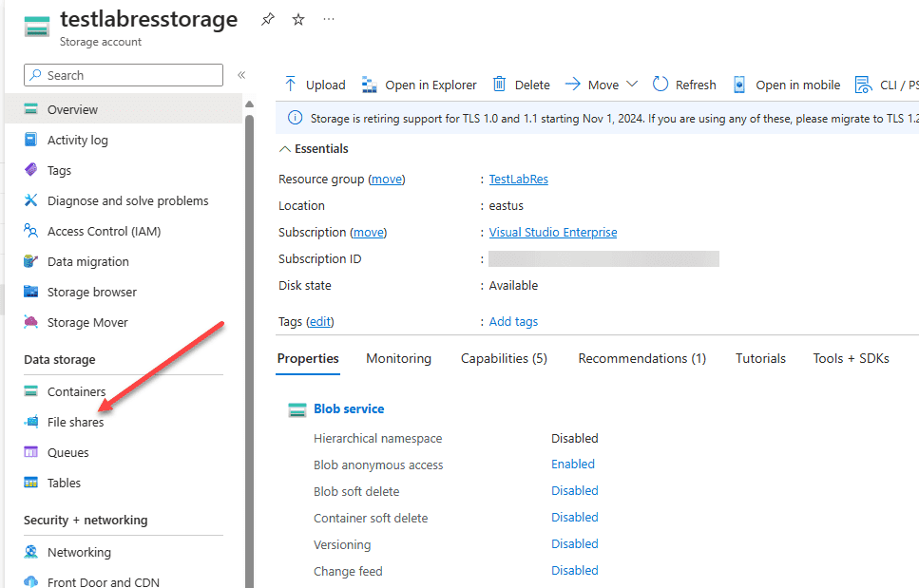
Task: Open the Tools + SDKs tab
Action: (851, 358)
